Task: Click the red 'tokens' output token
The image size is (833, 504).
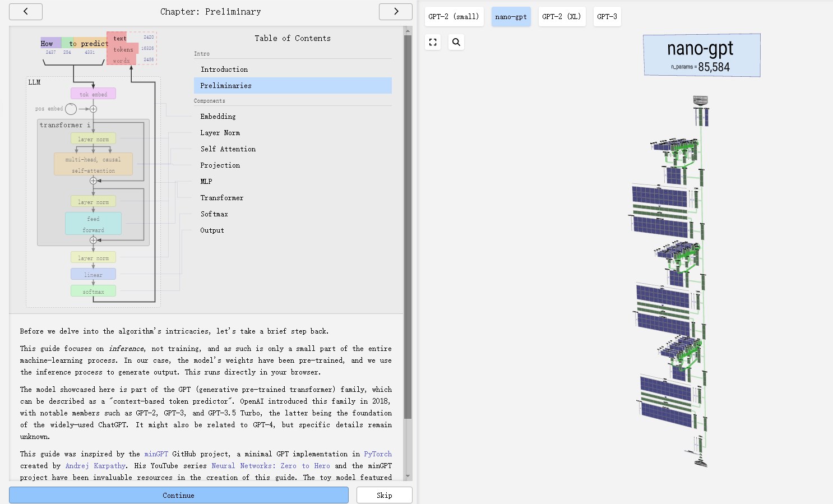Action: 123,49
